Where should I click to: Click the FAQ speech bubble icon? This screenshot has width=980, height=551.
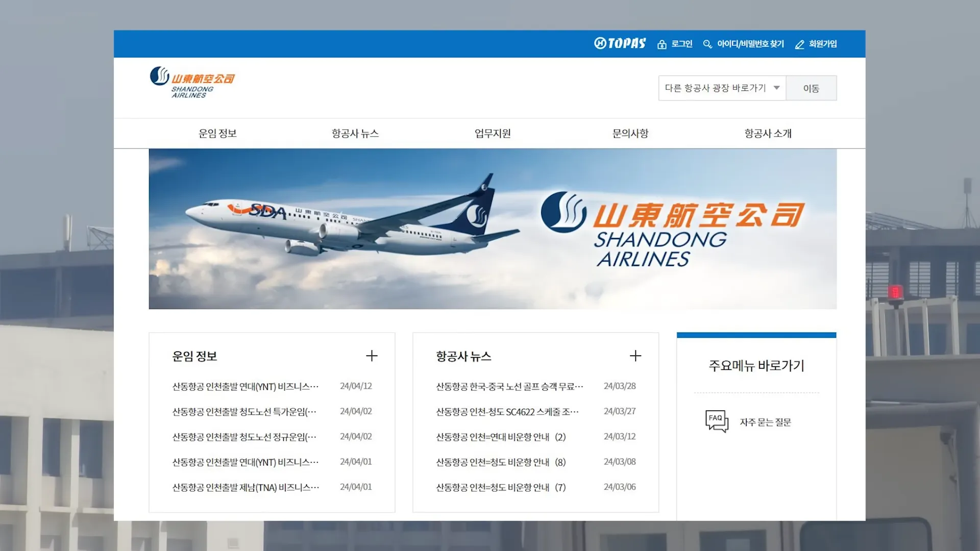[717, 421]
